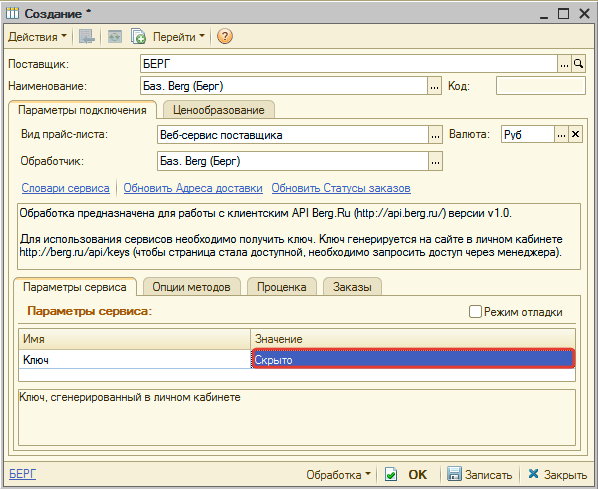Click the find in list toolbar icon
The width and height of the screenshot is (598, 489).
point(87,37)
